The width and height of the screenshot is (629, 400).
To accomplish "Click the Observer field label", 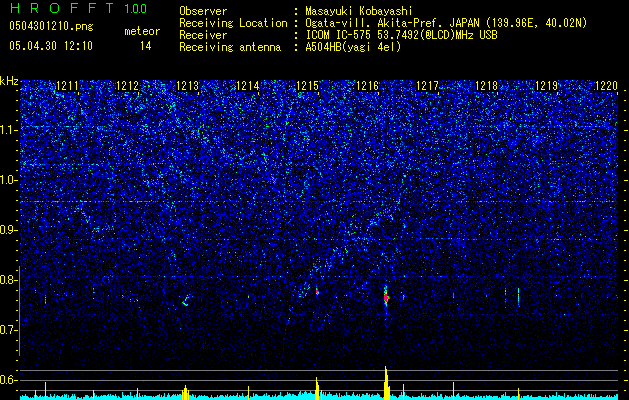I will (x=203, y=11).
